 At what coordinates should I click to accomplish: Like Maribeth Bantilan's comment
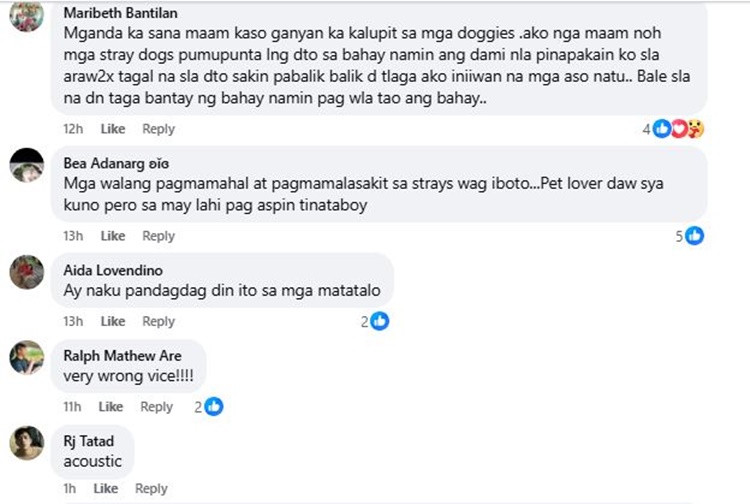[113, 129]
